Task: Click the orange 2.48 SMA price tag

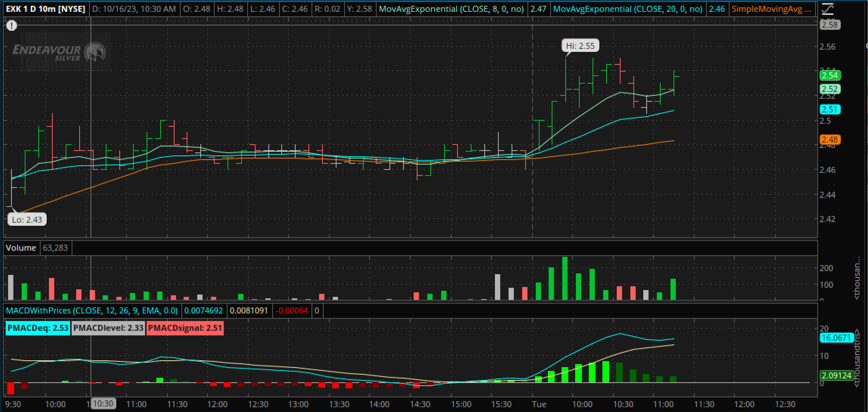Action: point(830,140)
